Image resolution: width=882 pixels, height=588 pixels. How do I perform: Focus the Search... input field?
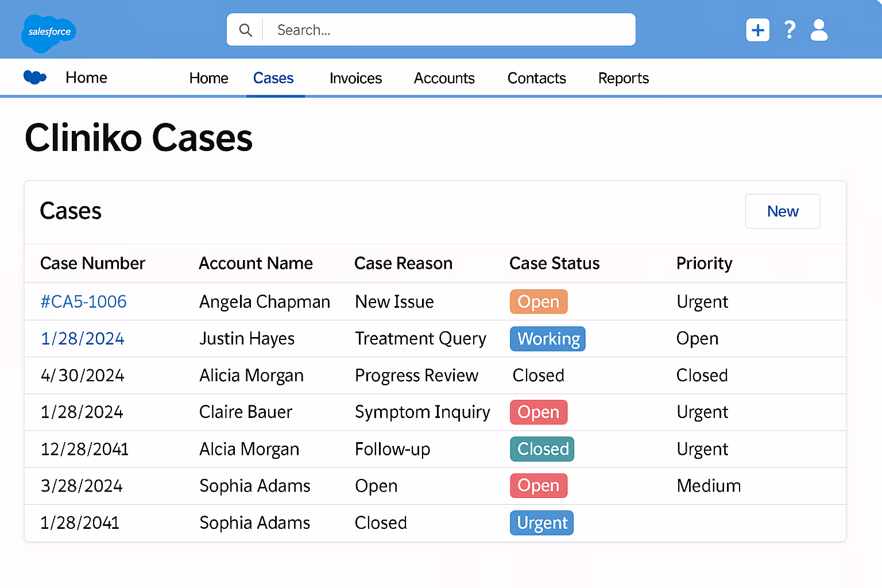[x=431, y=30]
